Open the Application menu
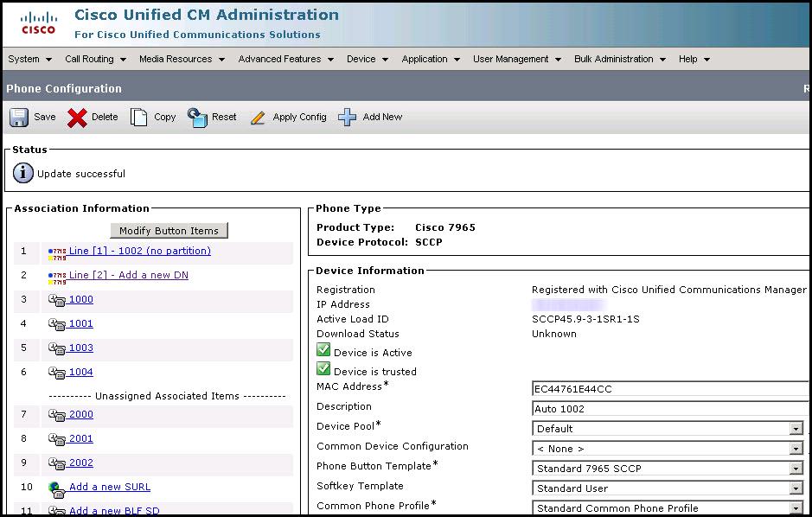This screenshot has width=812, height=517. pyautogui.click(x=431, y=59)
